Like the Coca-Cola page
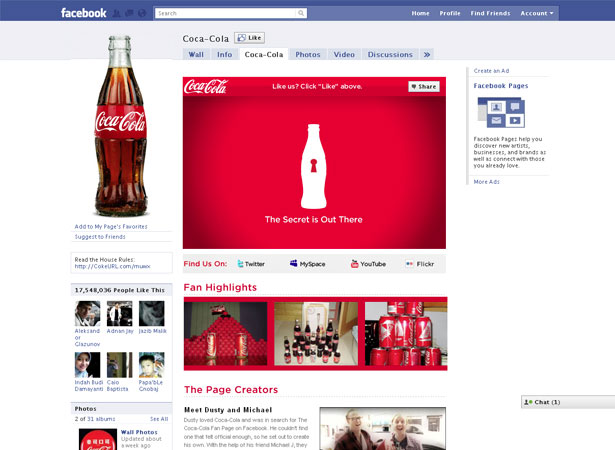Screen dimensions: 615x450 coord(249,38)
